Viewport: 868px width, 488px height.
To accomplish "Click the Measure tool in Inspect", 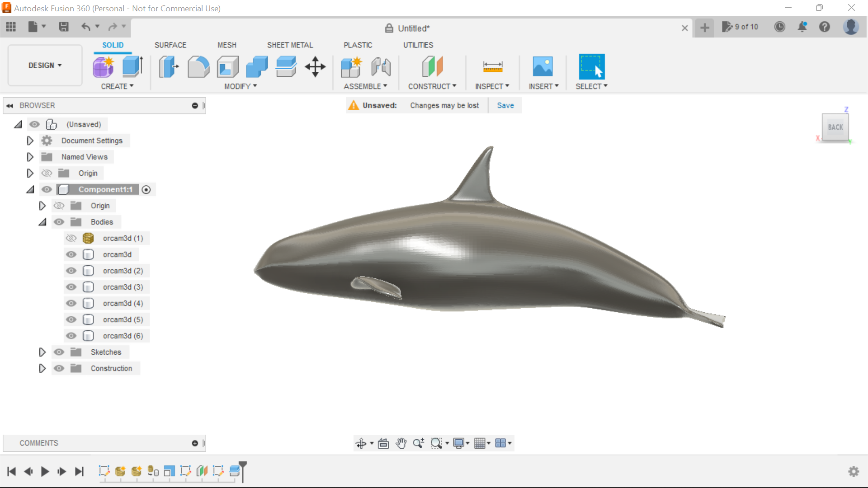I will [493, 66].
